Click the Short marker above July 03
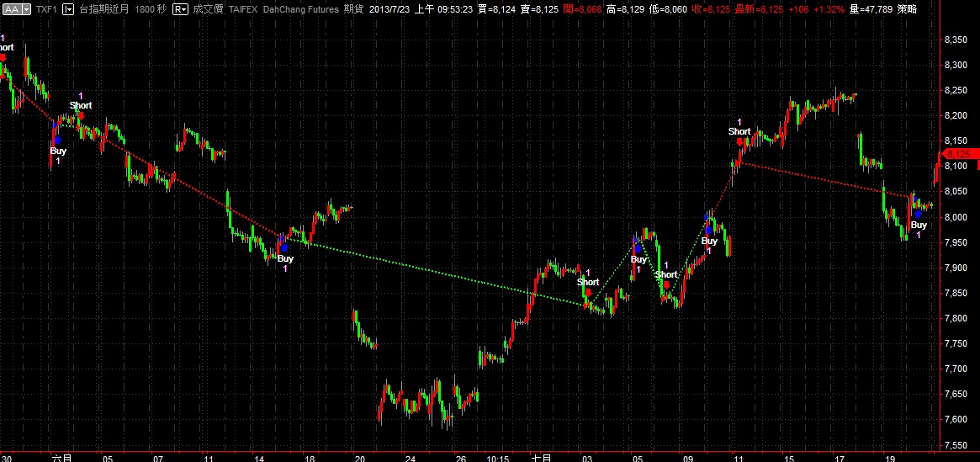 tap(587, 291)
